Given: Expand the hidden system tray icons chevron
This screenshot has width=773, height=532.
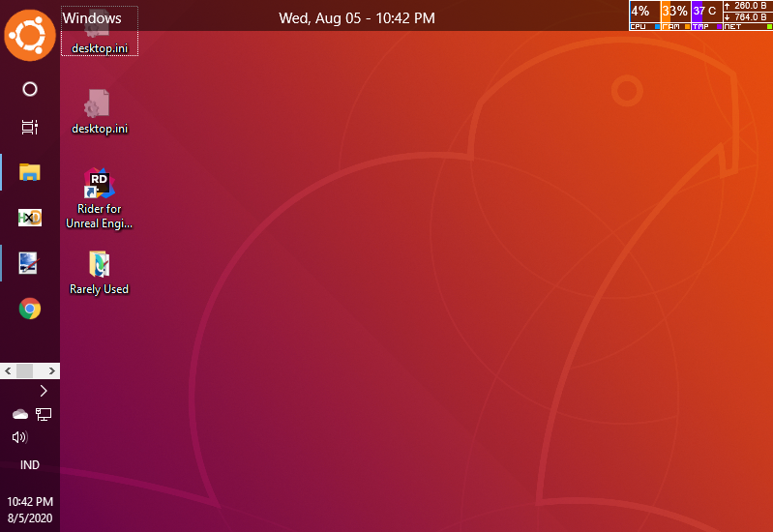Looking at the screenshot, I should [44, 391].
